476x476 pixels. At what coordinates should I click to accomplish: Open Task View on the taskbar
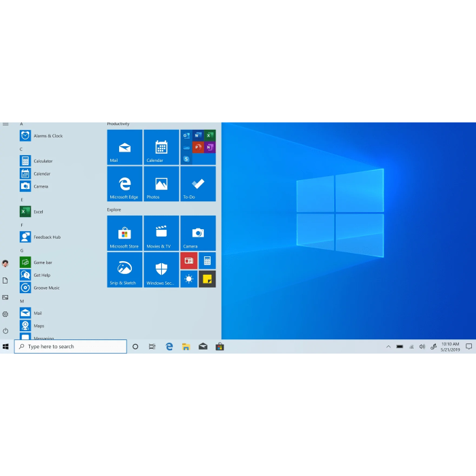(152, 346)
